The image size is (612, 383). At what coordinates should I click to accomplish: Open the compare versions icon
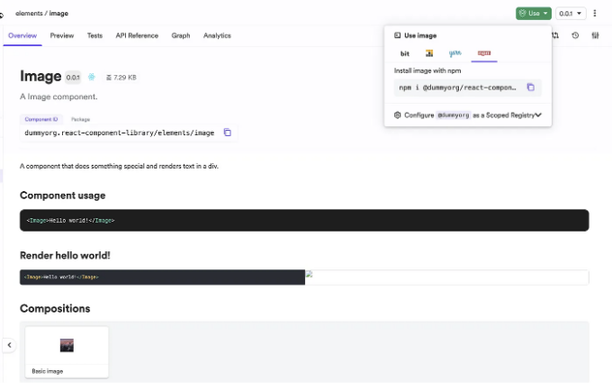coord(555,36)
